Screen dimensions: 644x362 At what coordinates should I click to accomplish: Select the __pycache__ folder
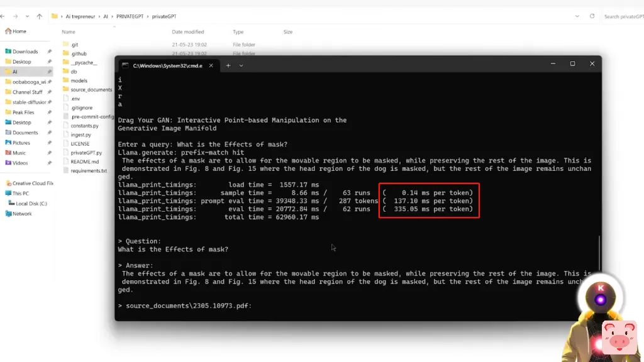click(x=84, y=62)
